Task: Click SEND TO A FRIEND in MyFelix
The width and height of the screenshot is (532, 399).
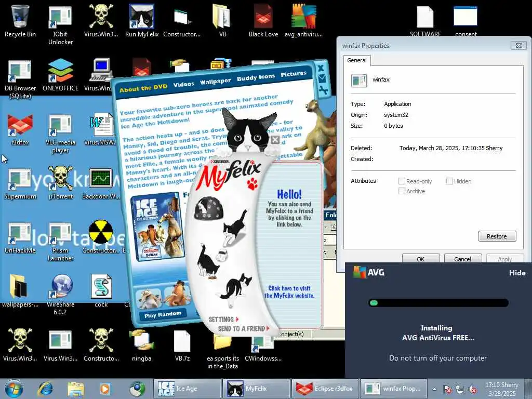Action: [244, 328]
